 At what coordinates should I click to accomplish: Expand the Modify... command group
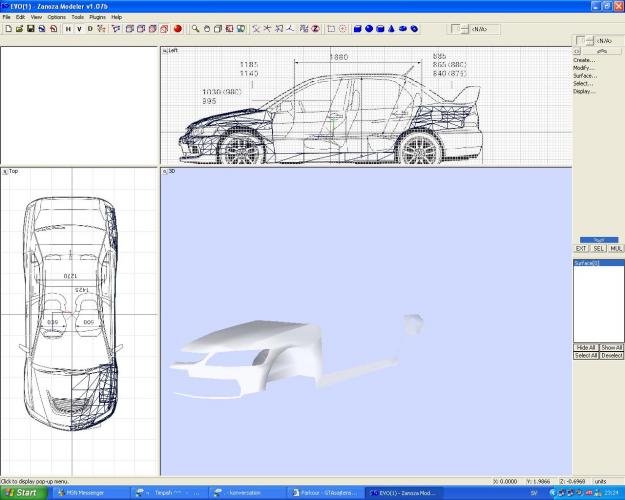[x=584, y=68]
